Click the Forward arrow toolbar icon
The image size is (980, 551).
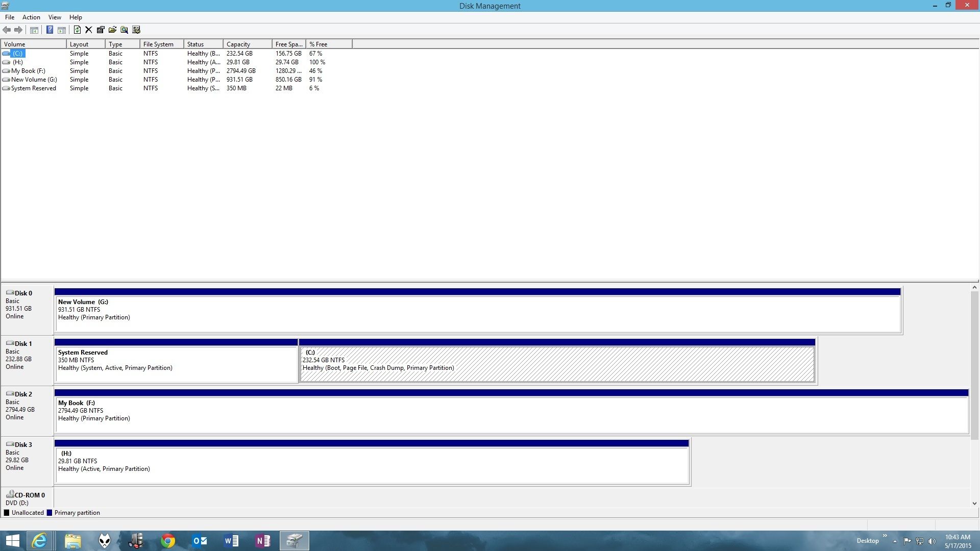(18, 30)
